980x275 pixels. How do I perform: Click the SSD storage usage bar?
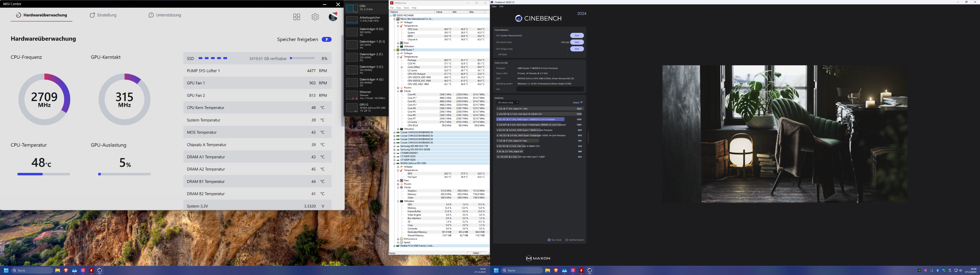tap(302, 59)
